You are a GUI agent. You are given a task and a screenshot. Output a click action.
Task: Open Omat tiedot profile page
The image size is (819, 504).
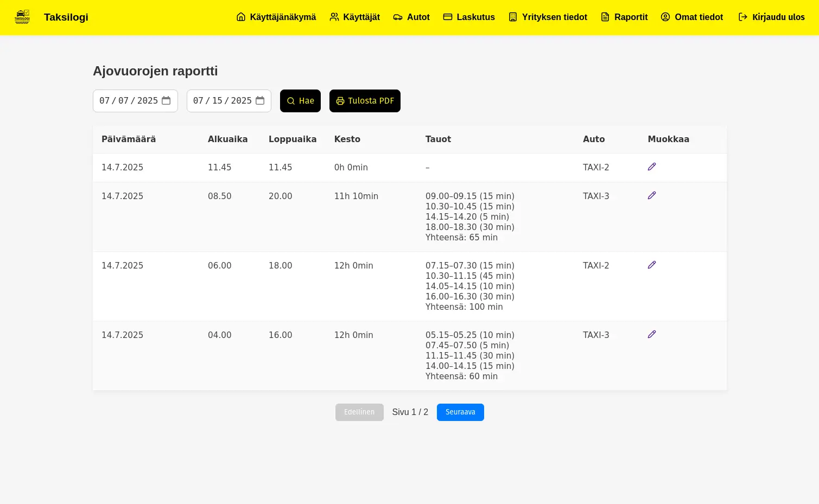click(692, 17)
